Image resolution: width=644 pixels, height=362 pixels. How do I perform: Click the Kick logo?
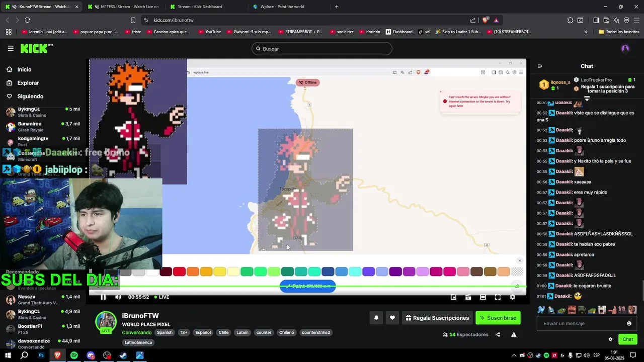click(36, 48)
